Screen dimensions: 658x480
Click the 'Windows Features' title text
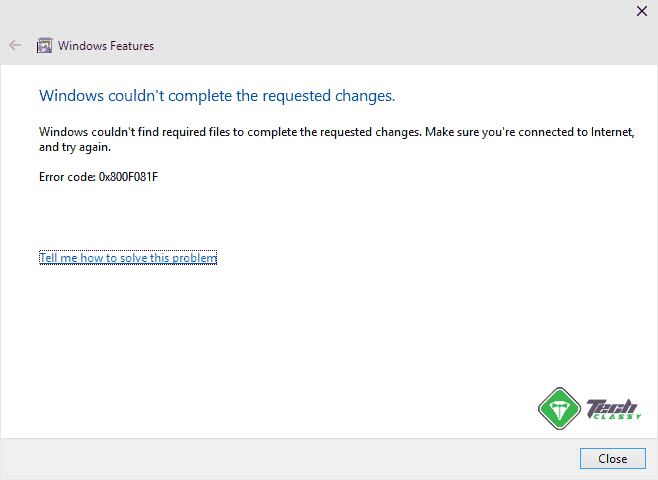106,46
